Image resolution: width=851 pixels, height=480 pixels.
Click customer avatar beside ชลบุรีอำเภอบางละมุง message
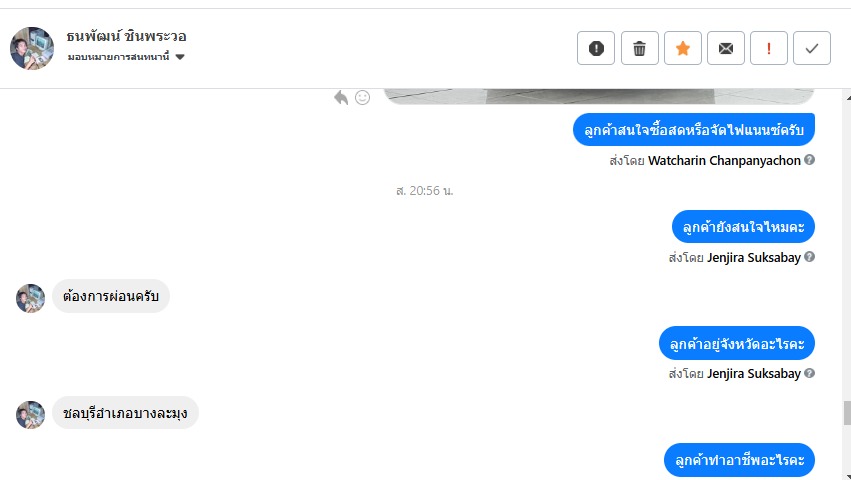pyautogui.click(x=30, y=415)
